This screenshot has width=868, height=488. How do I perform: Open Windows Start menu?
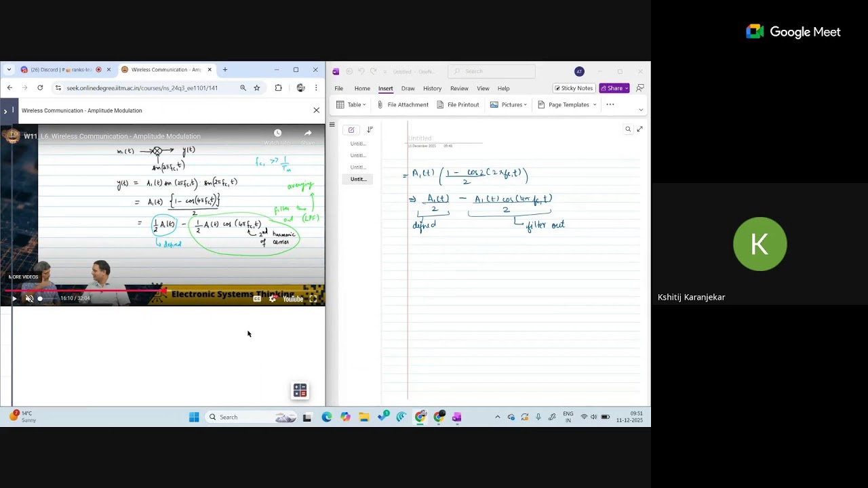pyautogui.click(x=194, y=417)
